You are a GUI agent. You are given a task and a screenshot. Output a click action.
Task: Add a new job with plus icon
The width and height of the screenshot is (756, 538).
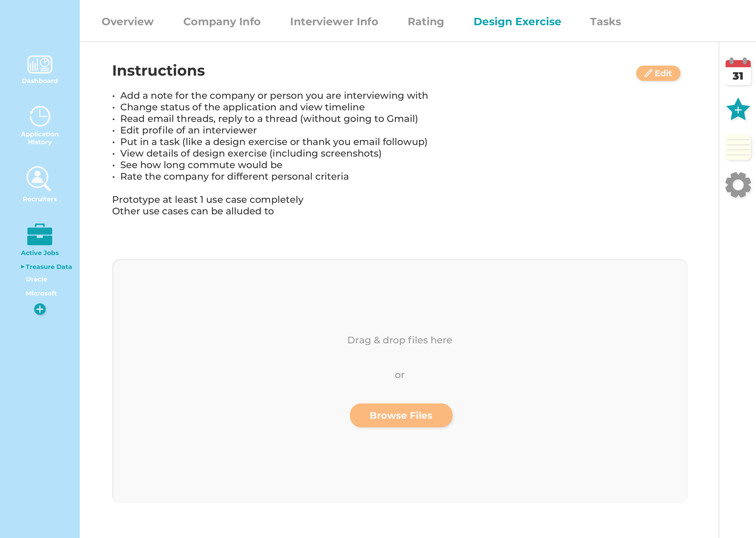[x=40, y=309]
